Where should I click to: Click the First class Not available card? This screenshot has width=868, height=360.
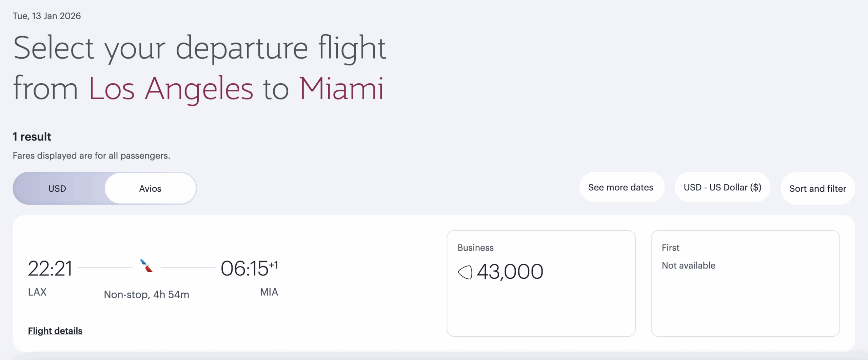point(745,283)
